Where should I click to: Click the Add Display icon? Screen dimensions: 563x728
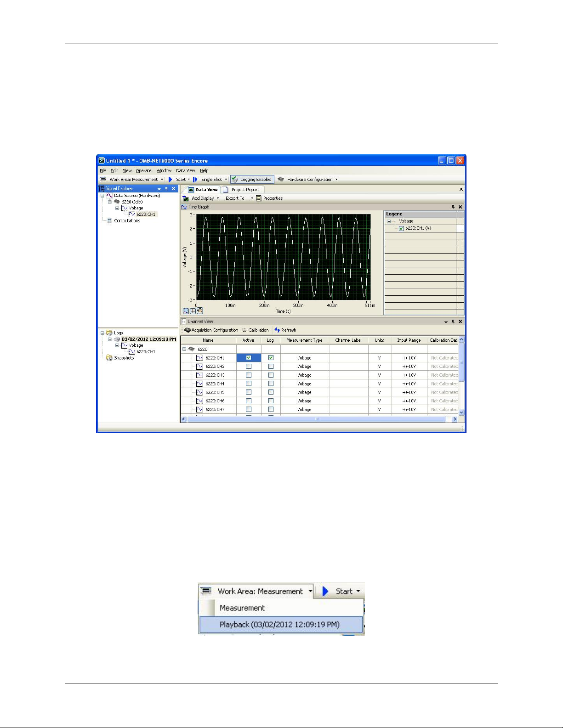186,198
